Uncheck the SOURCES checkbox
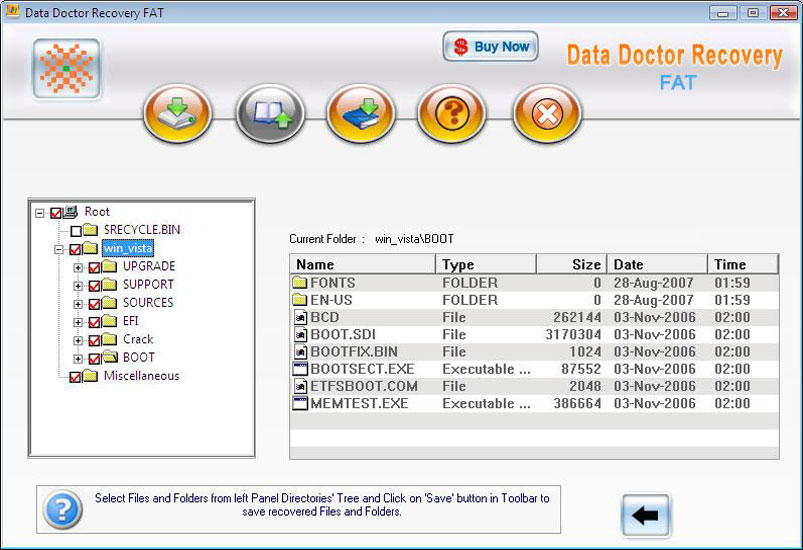 tap(94, 304)
